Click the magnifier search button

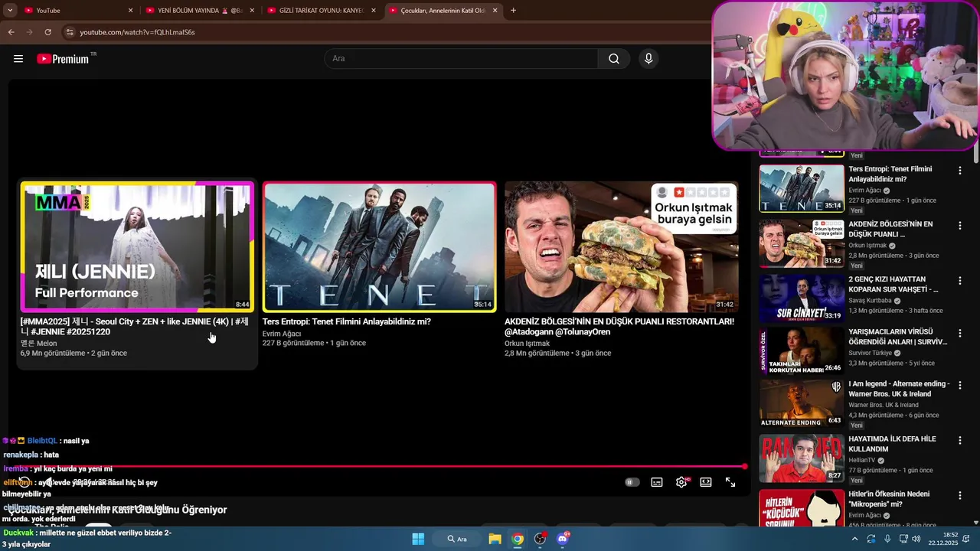614,59
